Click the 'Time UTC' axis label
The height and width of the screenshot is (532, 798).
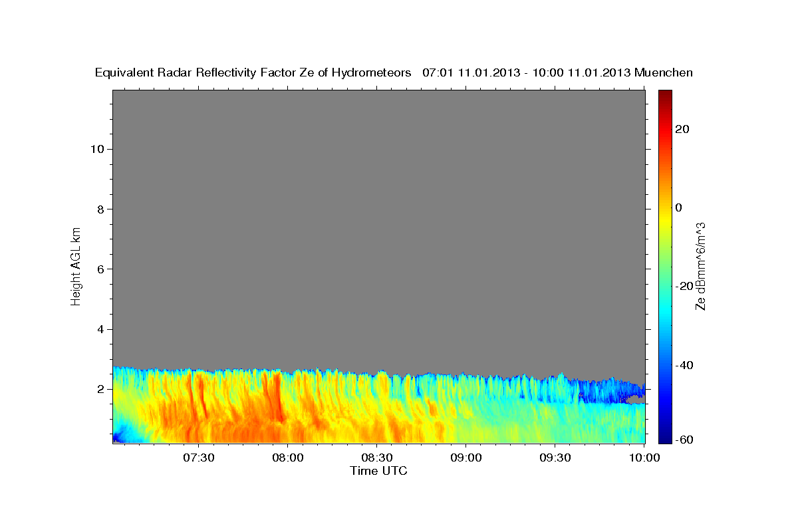(x=378, y=471)
